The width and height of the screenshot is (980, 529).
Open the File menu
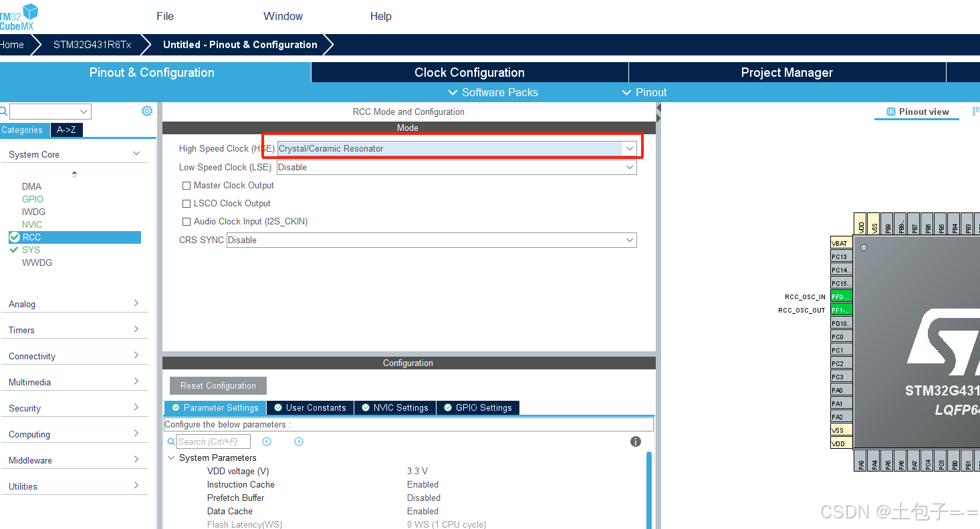[x=165, y=16]
